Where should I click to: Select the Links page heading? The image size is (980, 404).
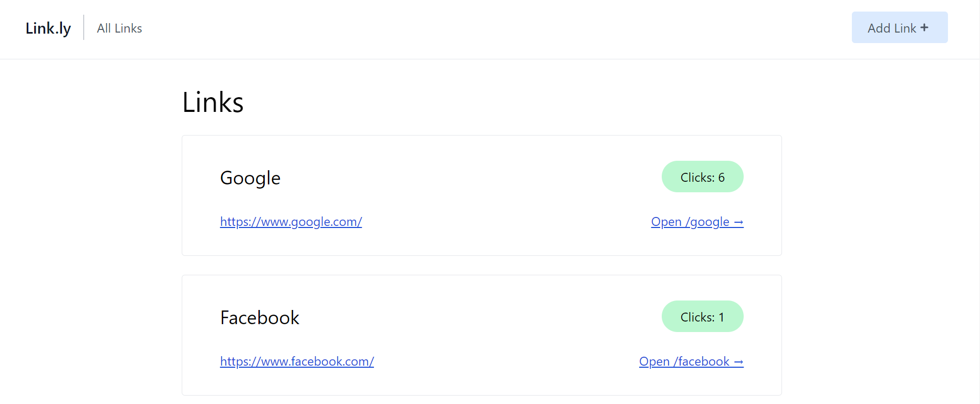pos(213,102)
